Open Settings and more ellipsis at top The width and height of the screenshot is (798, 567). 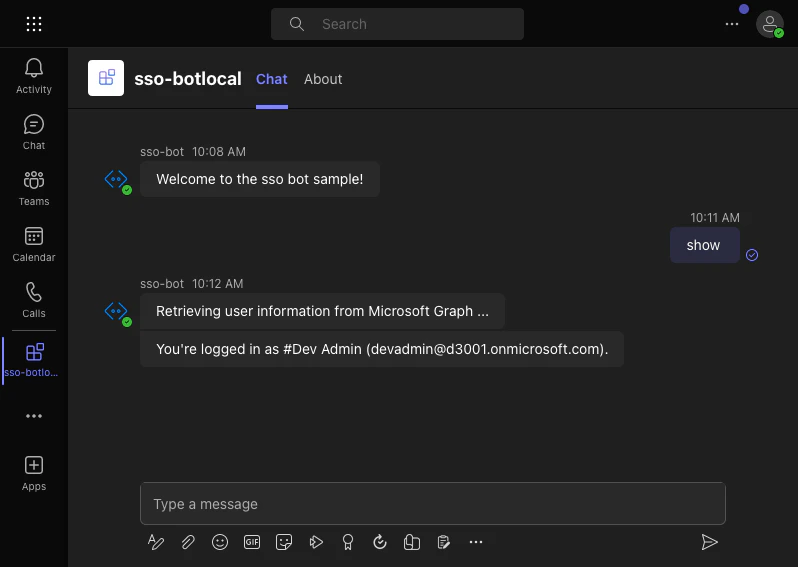point(732,24)
